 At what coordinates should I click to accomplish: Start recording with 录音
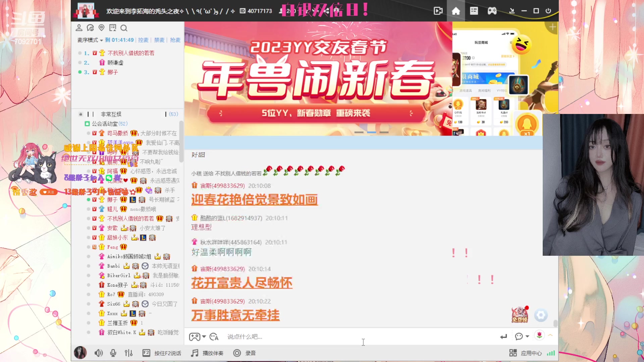[245, 353]
